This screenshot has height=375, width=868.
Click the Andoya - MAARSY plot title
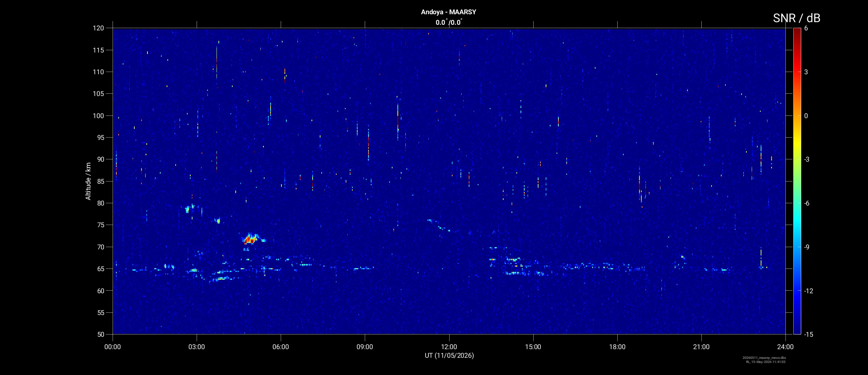[448, 12]
